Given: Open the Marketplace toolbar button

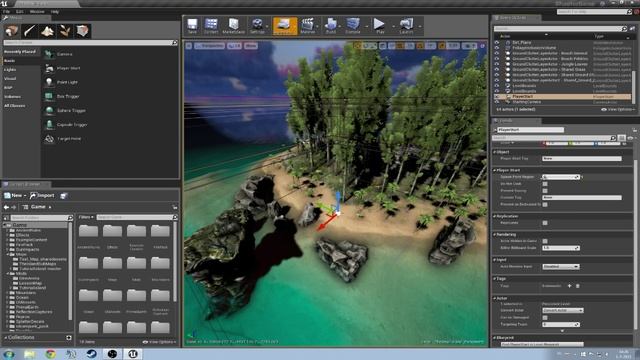Looking at the screenshot, I should (233, 26).
